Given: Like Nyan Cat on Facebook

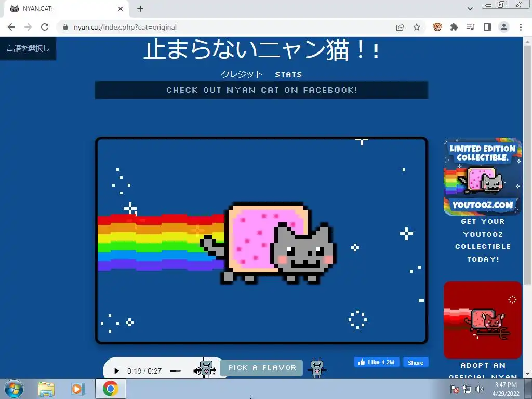Looking at the screenshot, I should tap(377, 362).
